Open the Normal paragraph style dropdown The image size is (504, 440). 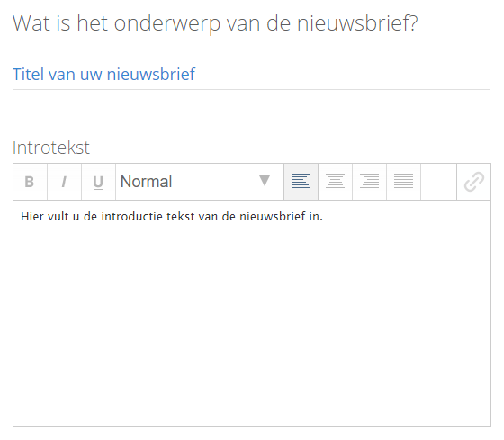200,182
